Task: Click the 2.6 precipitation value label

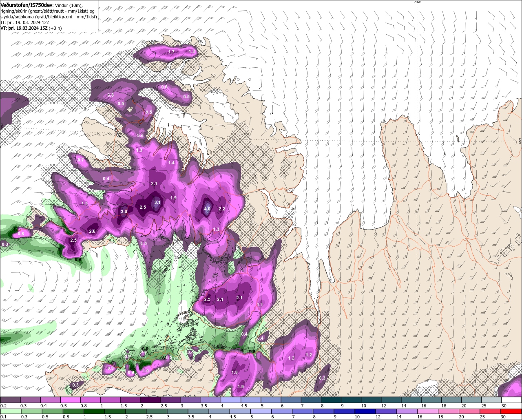Action: pos(92,231)
